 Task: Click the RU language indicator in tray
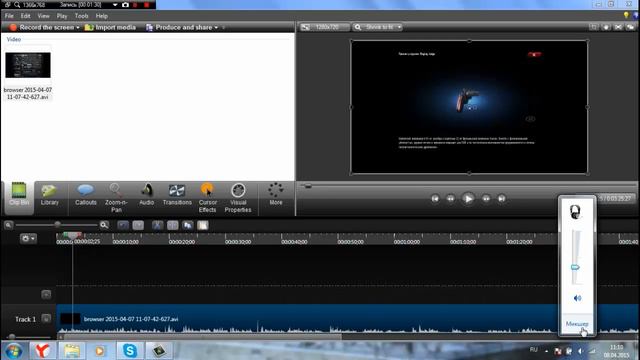pos(533,350)
